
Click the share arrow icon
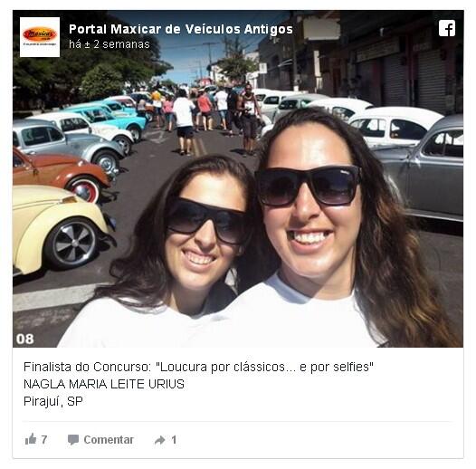pyautogui.click(x=160, y=440)
